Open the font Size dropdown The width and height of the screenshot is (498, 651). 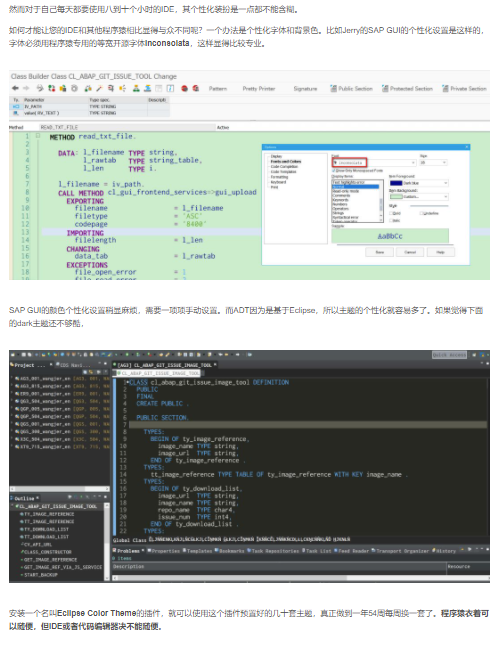[x=433, y=163]
